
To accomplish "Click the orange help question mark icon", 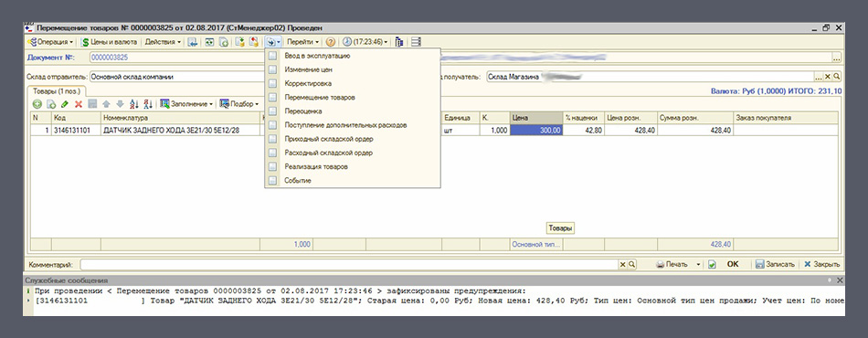I will (x=331, y=41).
